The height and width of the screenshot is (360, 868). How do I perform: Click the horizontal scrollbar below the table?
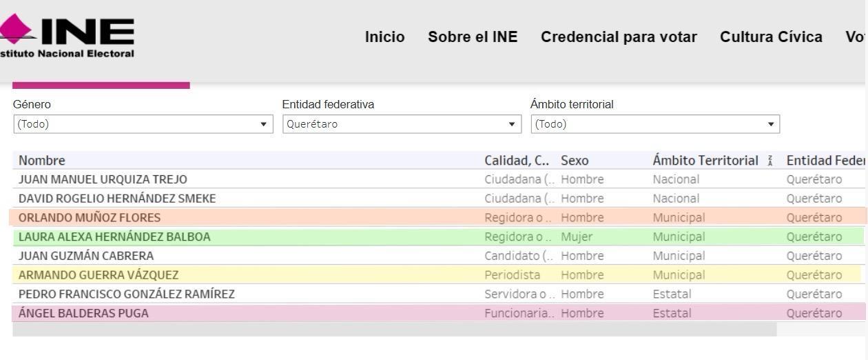[394, 330]
